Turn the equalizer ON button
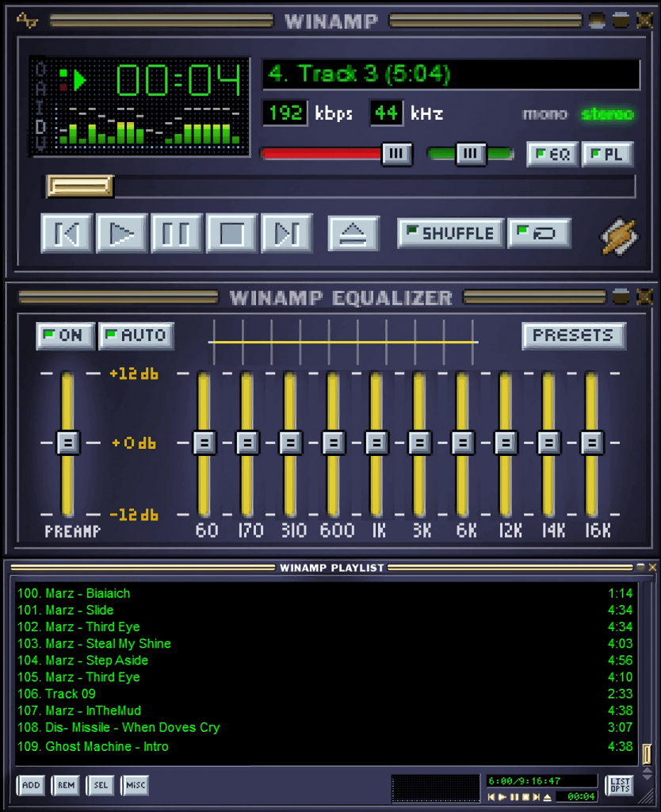The width and height of the screenshot is (661, 812). [x=65, y=335]
